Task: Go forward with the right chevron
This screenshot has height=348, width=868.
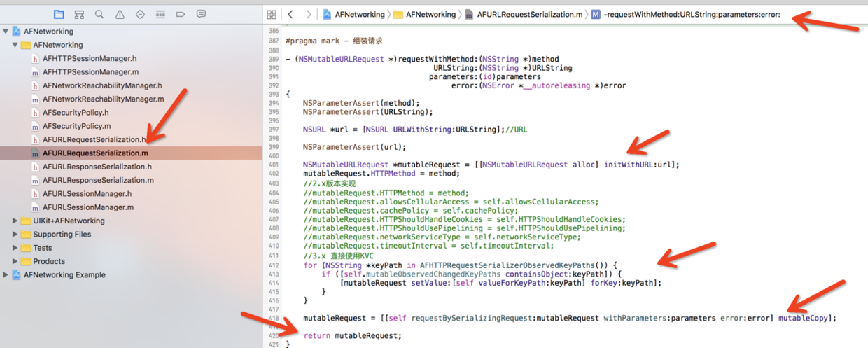Action: click(309, 14)
